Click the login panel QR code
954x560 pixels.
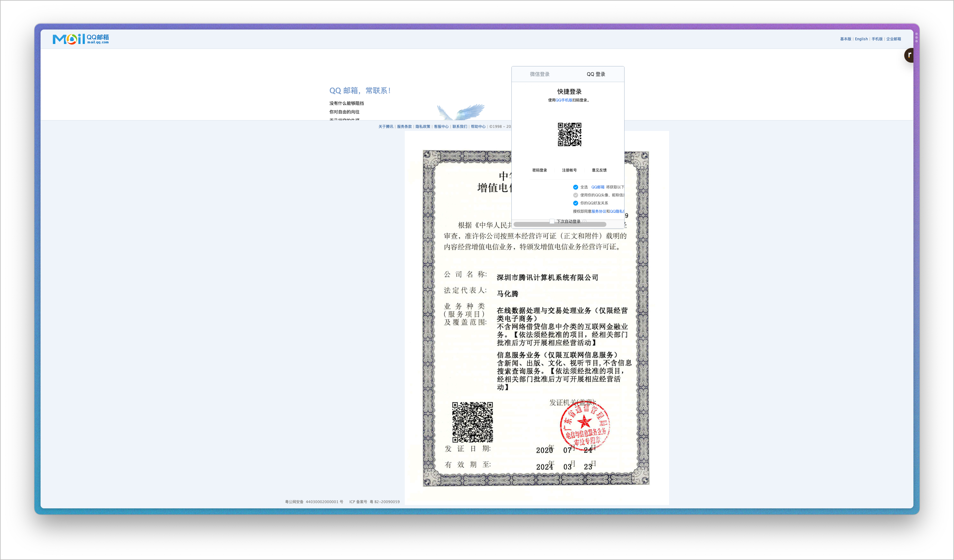point(570,134)
